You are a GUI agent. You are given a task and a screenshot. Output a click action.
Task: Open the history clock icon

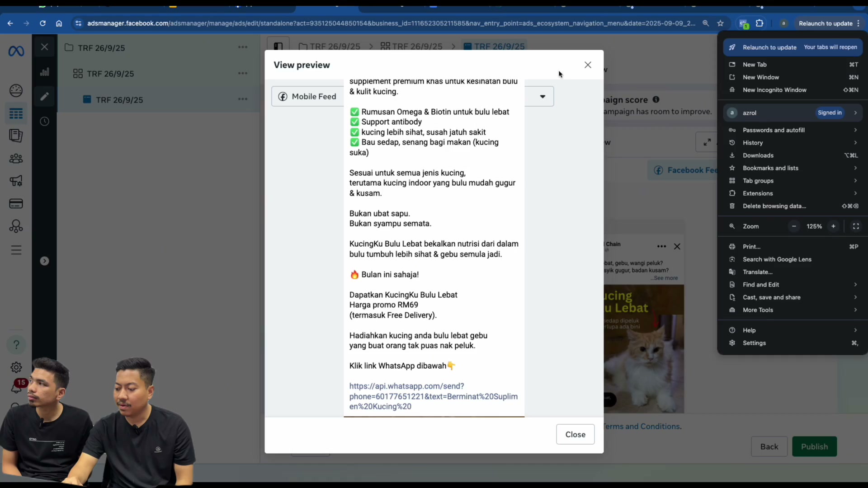pos(44,122)
